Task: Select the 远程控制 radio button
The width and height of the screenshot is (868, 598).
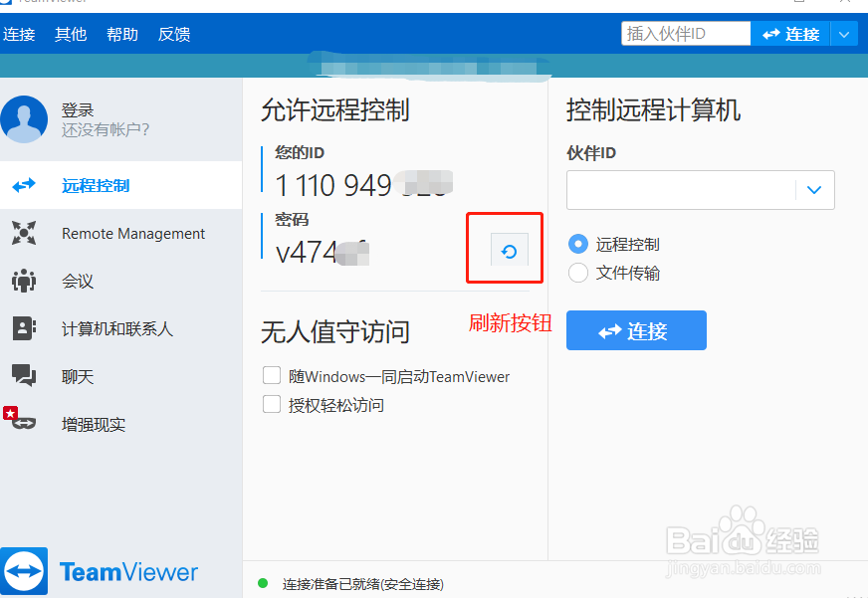Action: pyautogui.click(x=578, y=244)
